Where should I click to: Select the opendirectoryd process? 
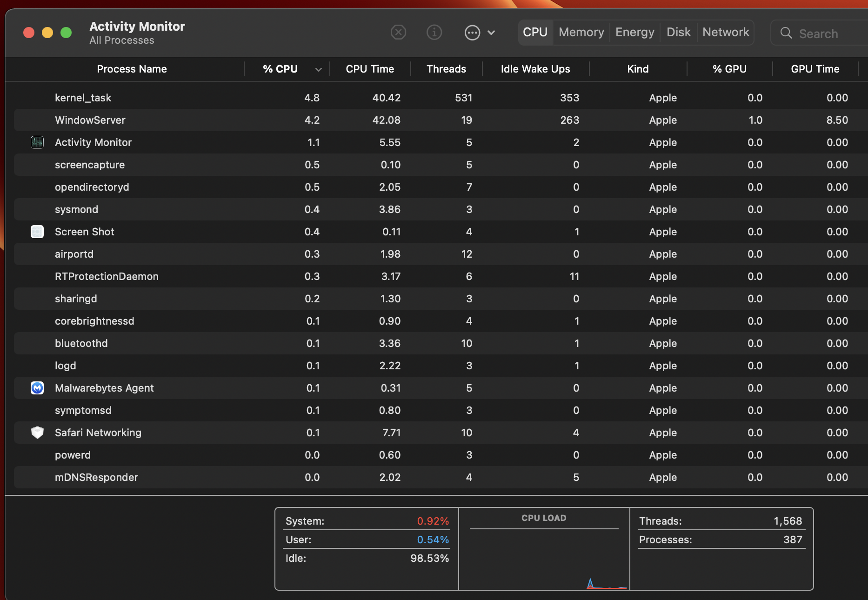pos(441,187)
